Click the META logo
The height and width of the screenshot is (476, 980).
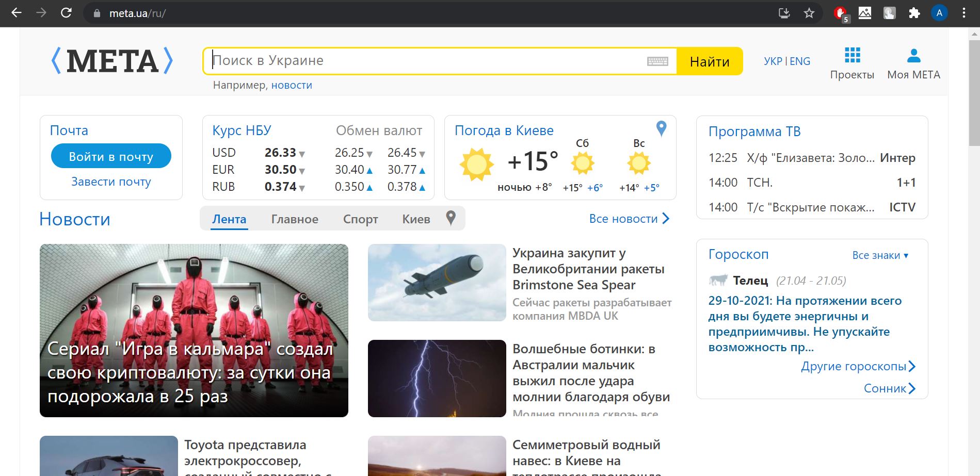coord(112,61)
